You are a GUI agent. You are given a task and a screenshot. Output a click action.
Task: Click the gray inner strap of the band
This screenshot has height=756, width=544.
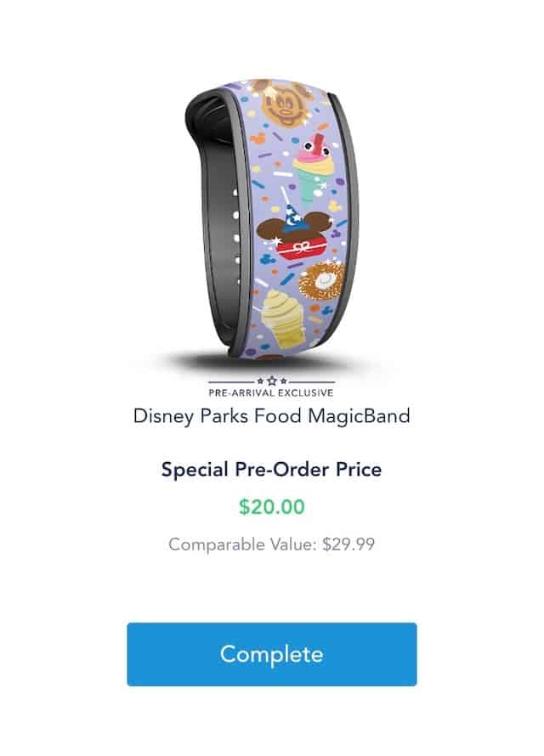(x=221, y=227)
